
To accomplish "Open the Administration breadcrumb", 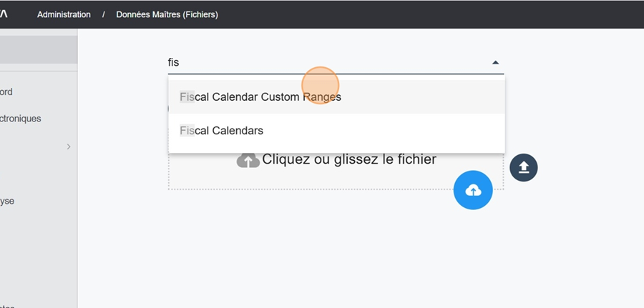I will click(64, 14).
